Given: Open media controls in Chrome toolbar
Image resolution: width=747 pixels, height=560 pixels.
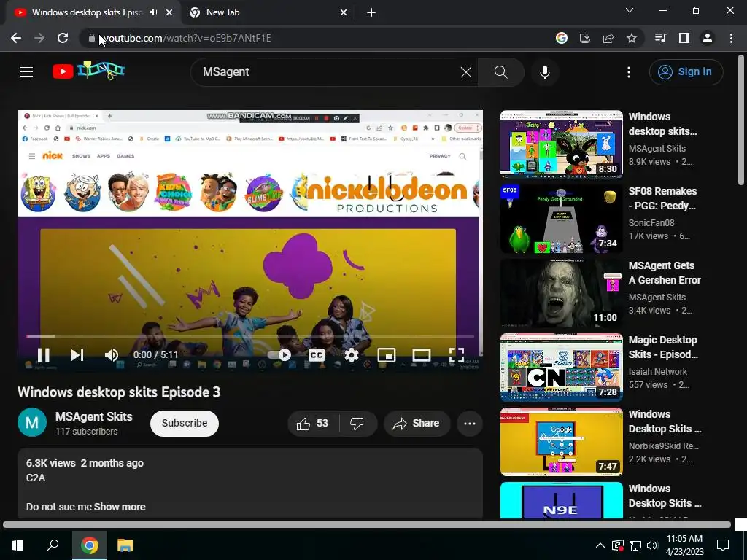Looking at the screenshot, I should (x=660, y=38).
